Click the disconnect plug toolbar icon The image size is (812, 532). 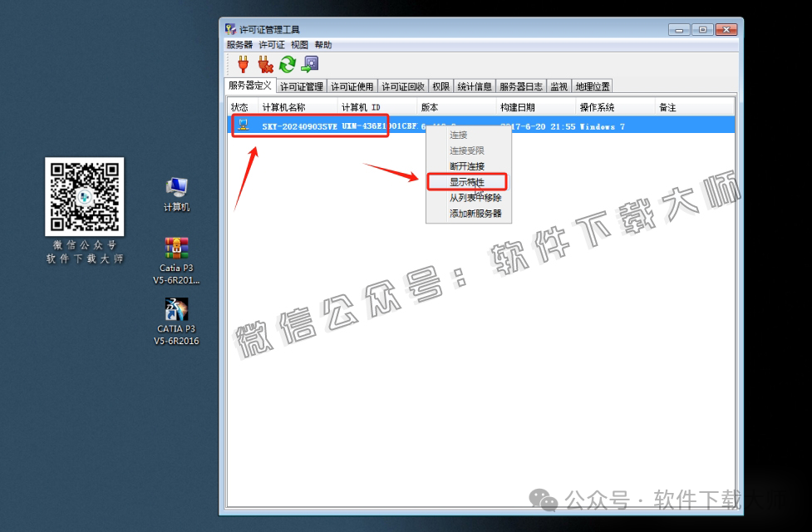267,63
